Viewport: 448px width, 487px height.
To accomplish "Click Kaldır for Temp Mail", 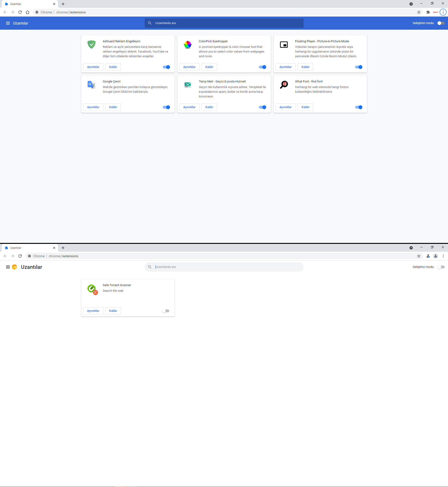I will [209, 107].
